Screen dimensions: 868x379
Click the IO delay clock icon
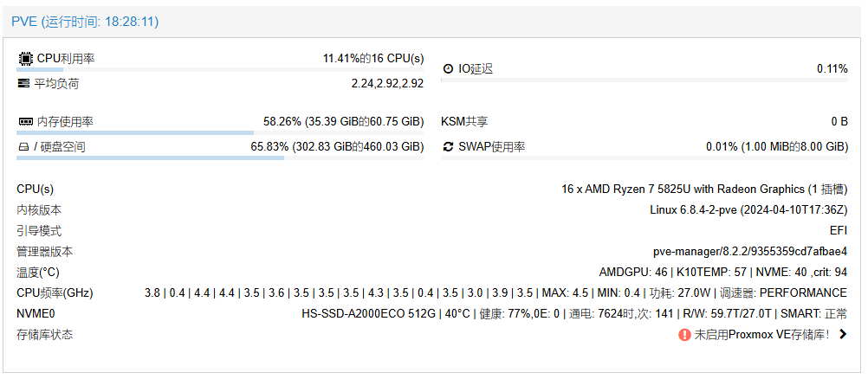click(x=448, y=68)
